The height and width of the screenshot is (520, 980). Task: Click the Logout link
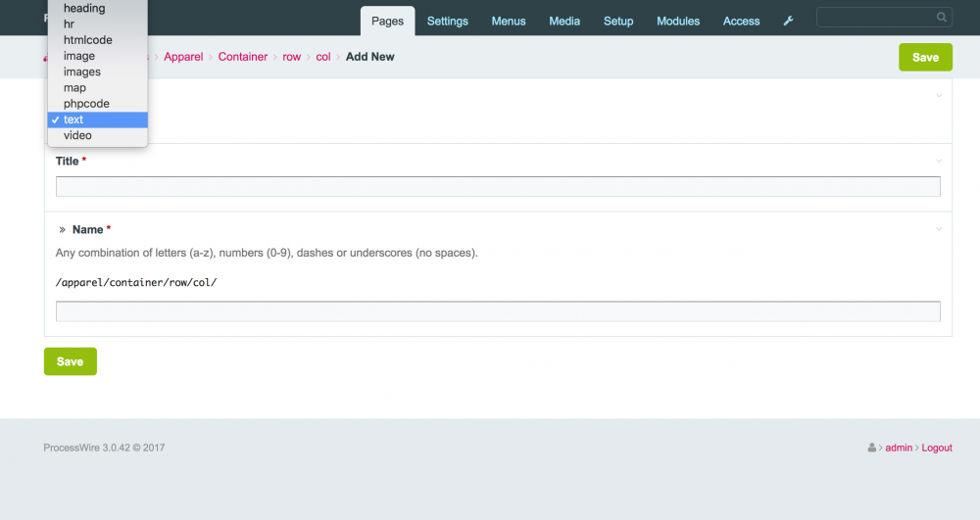(x=937, y=448)
